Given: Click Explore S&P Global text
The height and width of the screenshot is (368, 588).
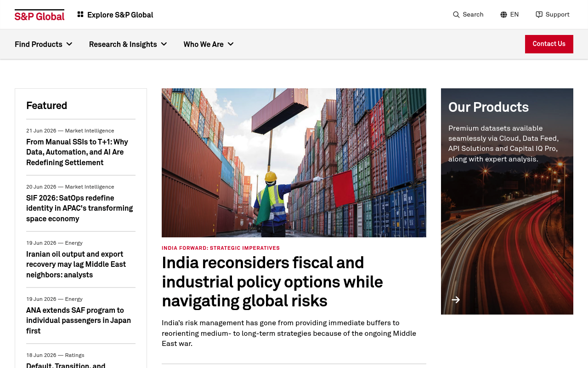Looking at the screenshot, I should point(120,15).
